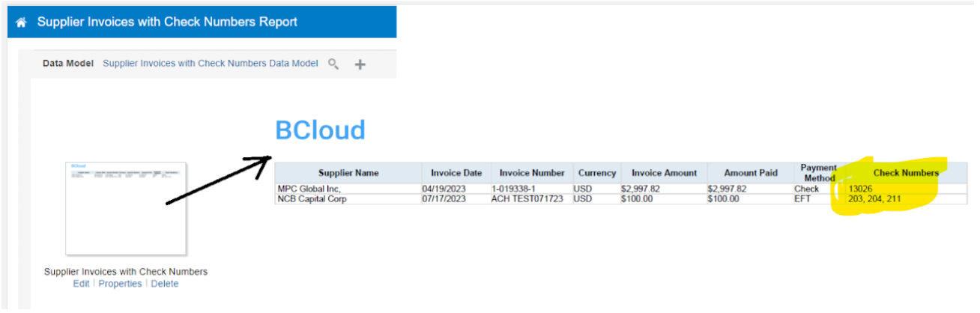Click the Payment Method column header

[x=818, y=173]
